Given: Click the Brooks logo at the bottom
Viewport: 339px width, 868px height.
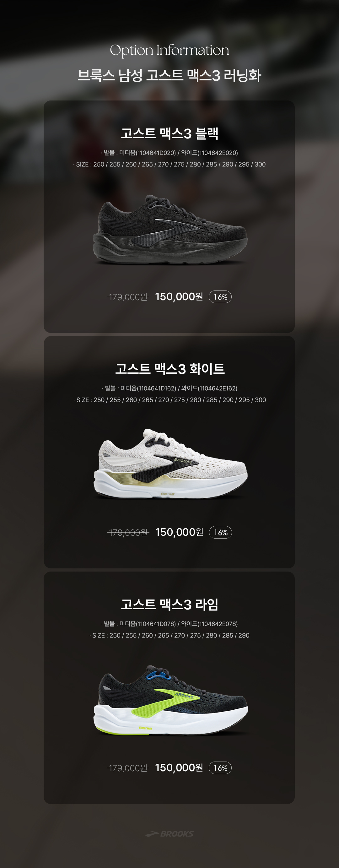Looking at the screenshot, I should coord(169,834).
